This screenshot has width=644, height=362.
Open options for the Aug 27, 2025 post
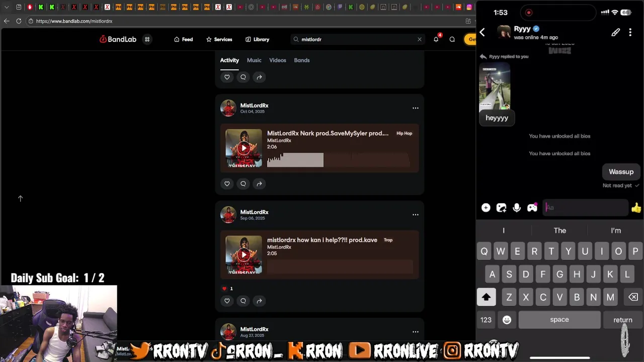click(x=416, y=332)
